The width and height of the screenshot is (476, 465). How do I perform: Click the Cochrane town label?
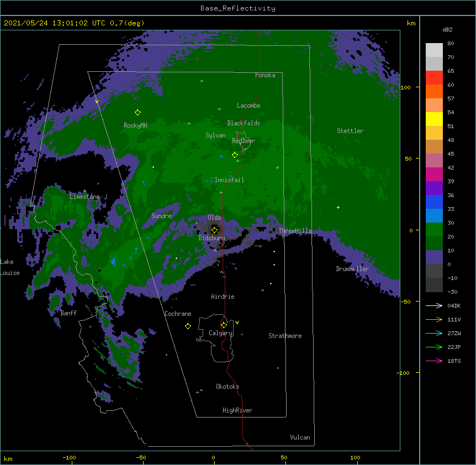(178, 314)
